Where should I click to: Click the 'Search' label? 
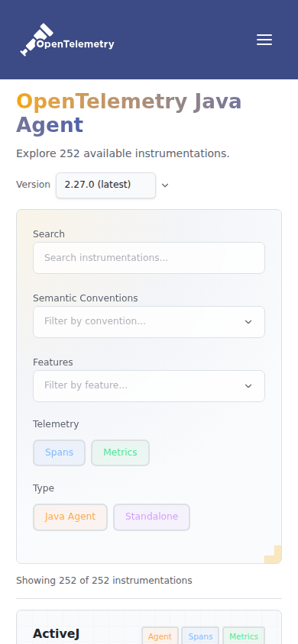click(x=49, y=234)
